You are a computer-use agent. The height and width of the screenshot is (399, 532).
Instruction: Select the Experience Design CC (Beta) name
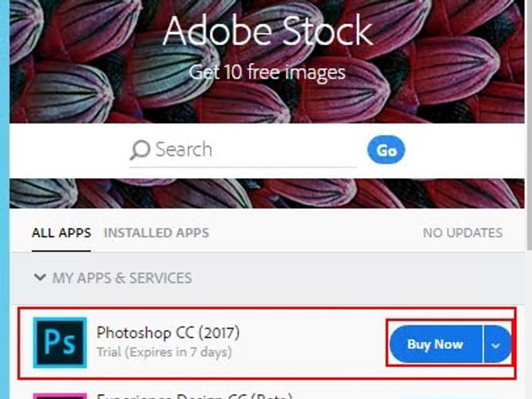point(193,396)
